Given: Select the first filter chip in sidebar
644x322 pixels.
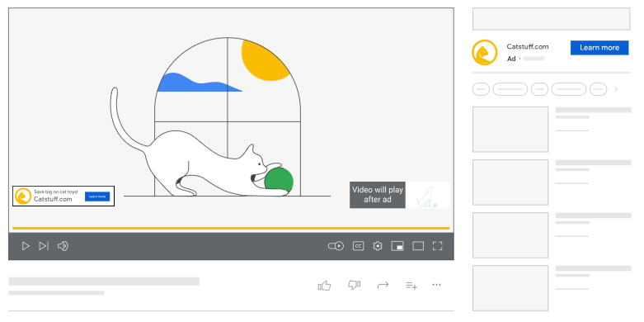Looking at the screenshot, I should click(x=481, y=89).
